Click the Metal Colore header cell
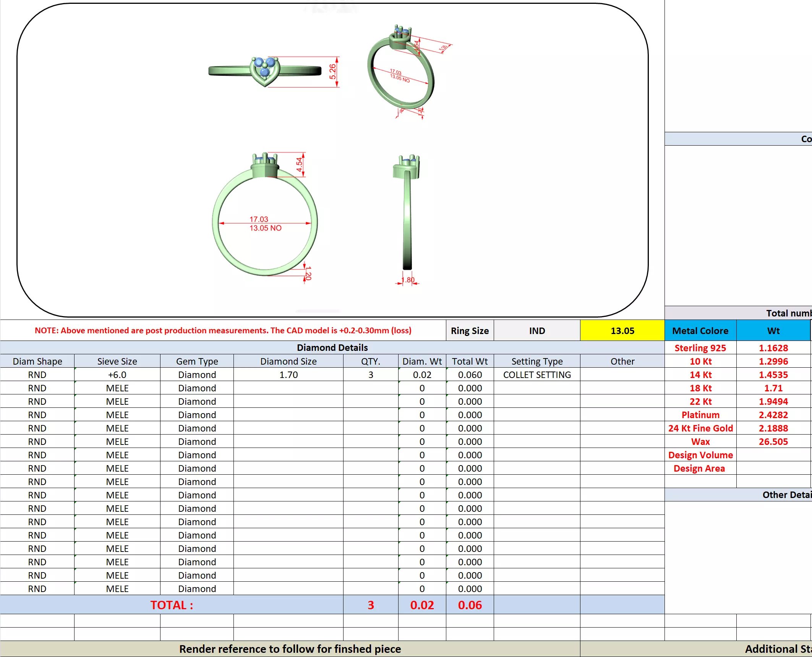Screen dimensions: 812x657 tap(700, 331)
